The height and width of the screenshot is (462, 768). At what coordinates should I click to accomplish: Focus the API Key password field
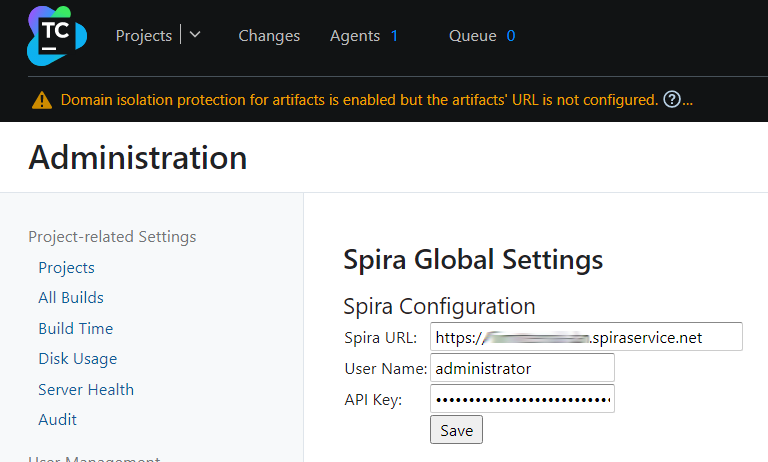click(522, 399)
